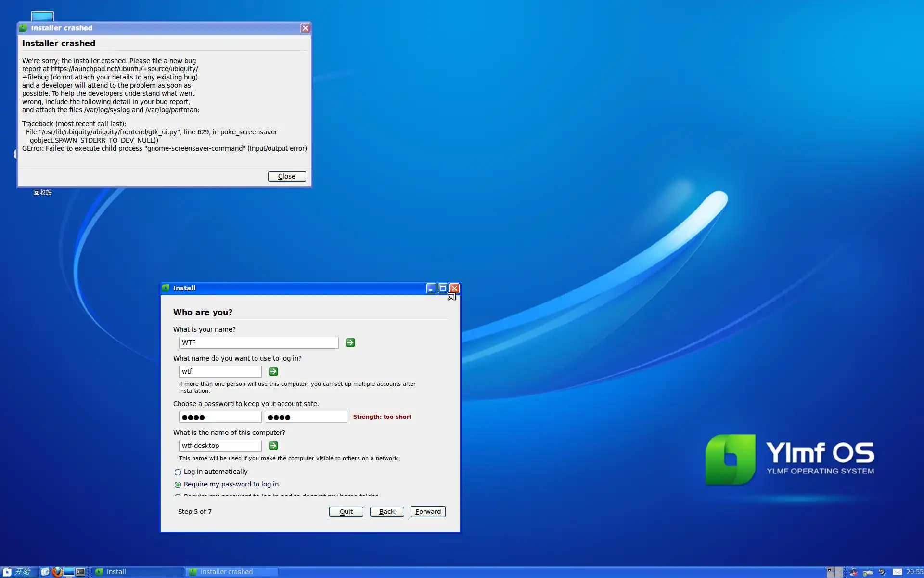924x578 pixels.
Task: Click the Forward button
Action: click(x=427, y=512)
